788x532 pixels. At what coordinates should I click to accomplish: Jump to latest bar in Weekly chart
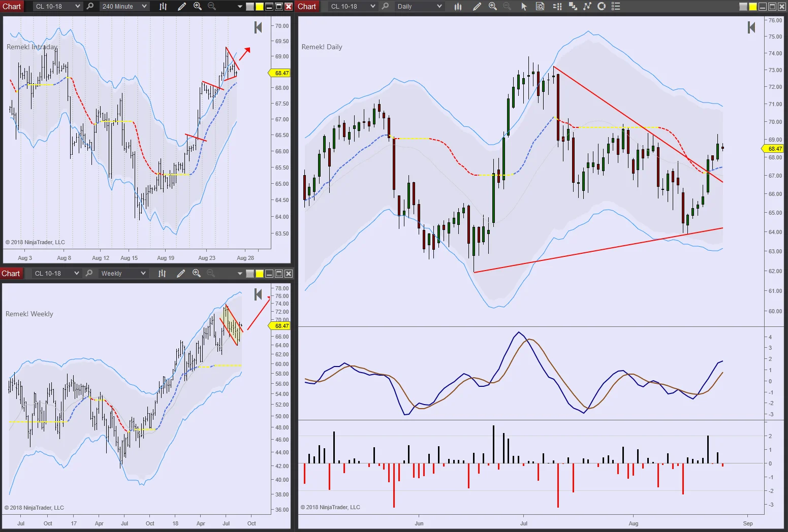[x=258, y=294]
